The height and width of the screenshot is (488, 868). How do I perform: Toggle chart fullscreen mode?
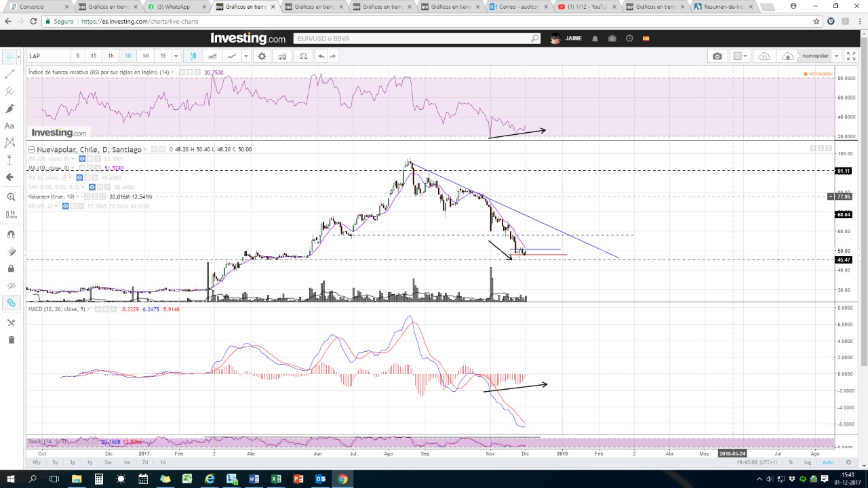point(850,56)
